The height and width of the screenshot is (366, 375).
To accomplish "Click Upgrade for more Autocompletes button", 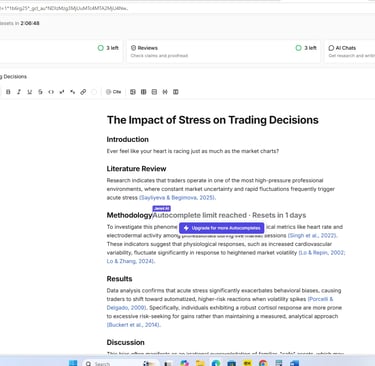I will coord(222,228).
